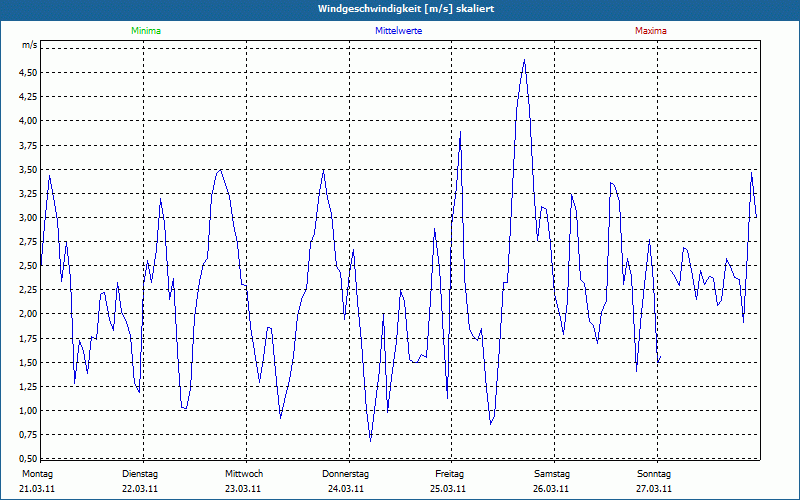Click the date 21.03.11

37,489
